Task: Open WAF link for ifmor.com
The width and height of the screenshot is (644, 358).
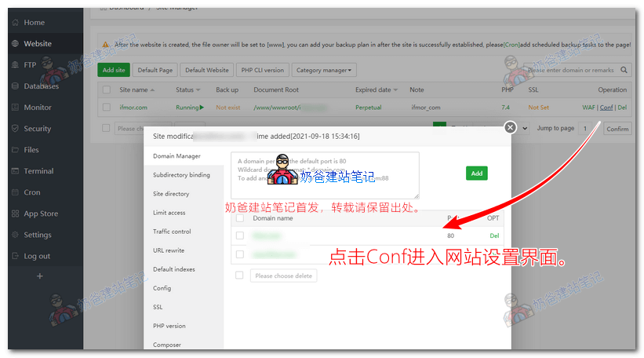Action: coord(588,108)
